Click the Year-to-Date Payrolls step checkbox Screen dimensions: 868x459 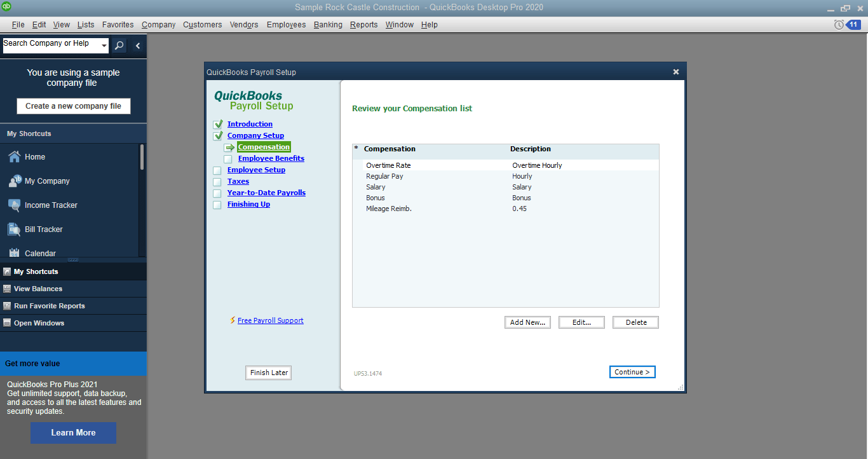click(x=217, y=193)
